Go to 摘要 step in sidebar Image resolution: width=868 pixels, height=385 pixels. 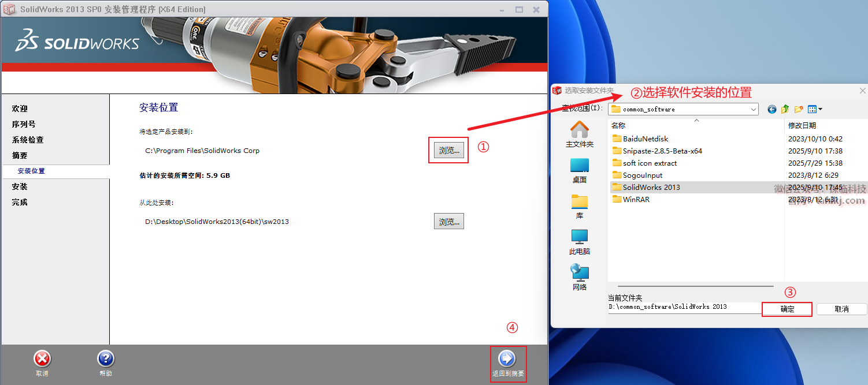click(x=20, y=155)
